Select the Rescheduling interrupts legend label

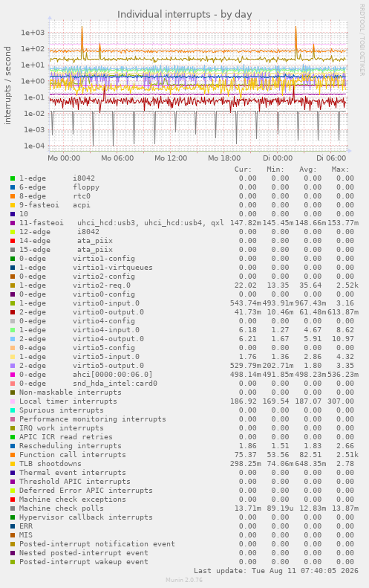point(71,446)
